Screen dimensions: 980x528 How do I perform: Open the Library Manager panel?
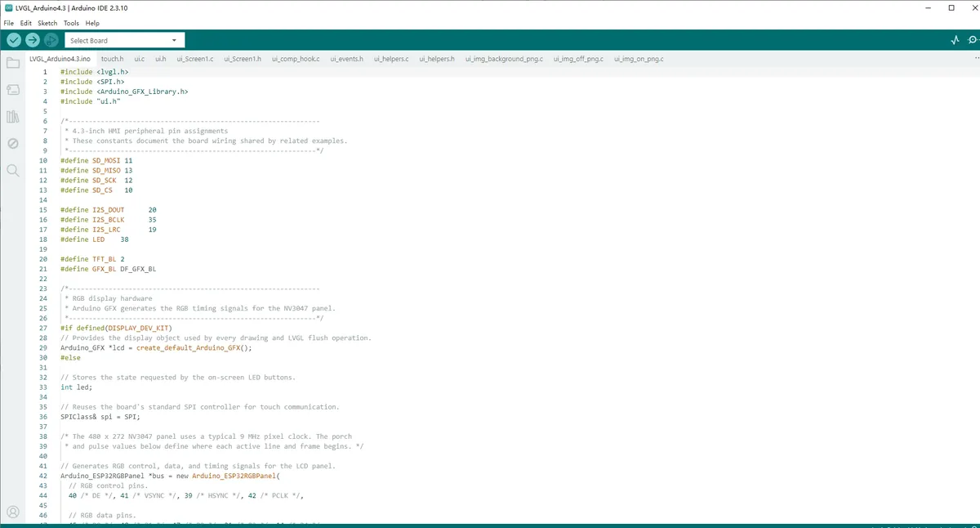[13, 117]
